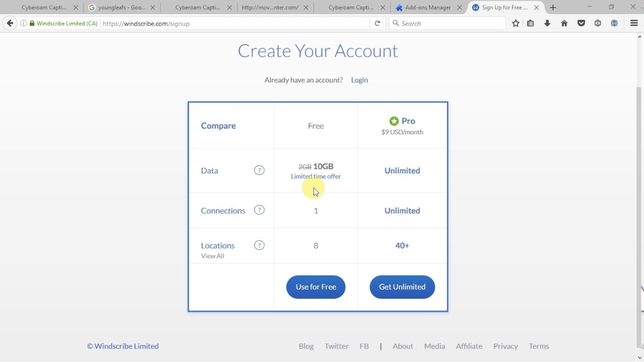Click the $9 USD/month price text
This screenshot has height=362, width=644.
coord(402,132)
